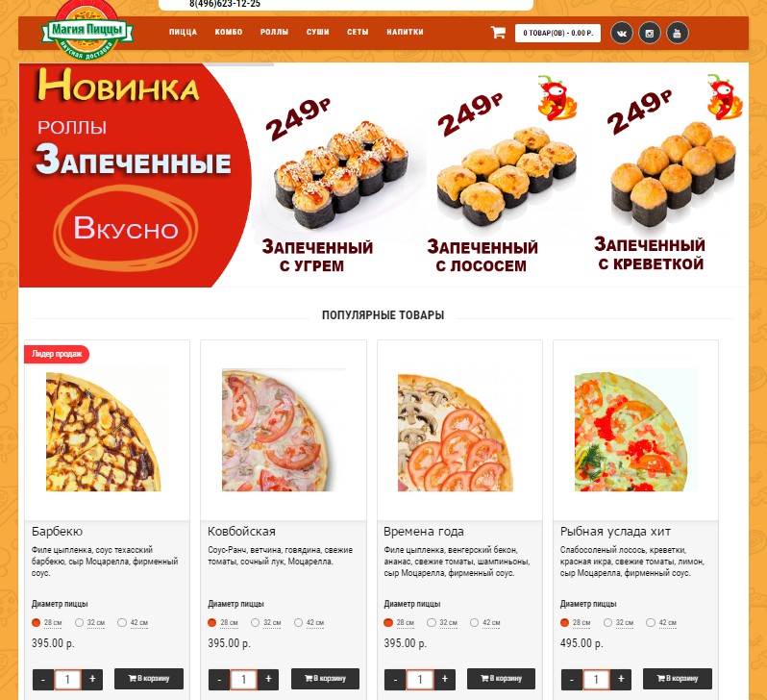Add Времена года to the cart

[501, 679]
